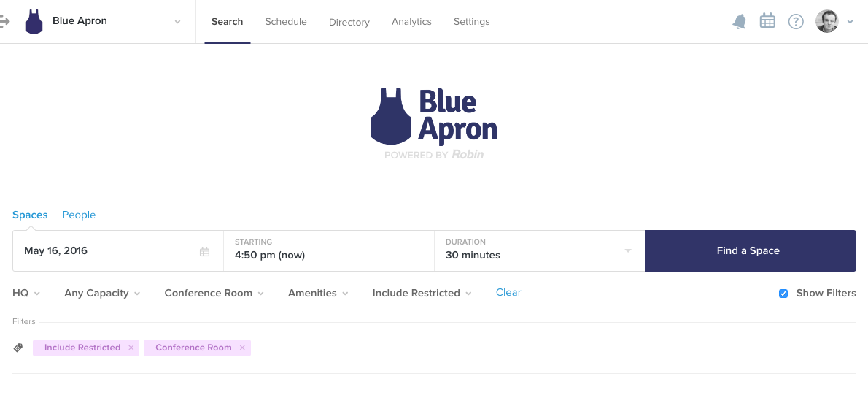Open the Duration 30 minutes dropdown
Screen dimensions: 868x414
(539, 251)
